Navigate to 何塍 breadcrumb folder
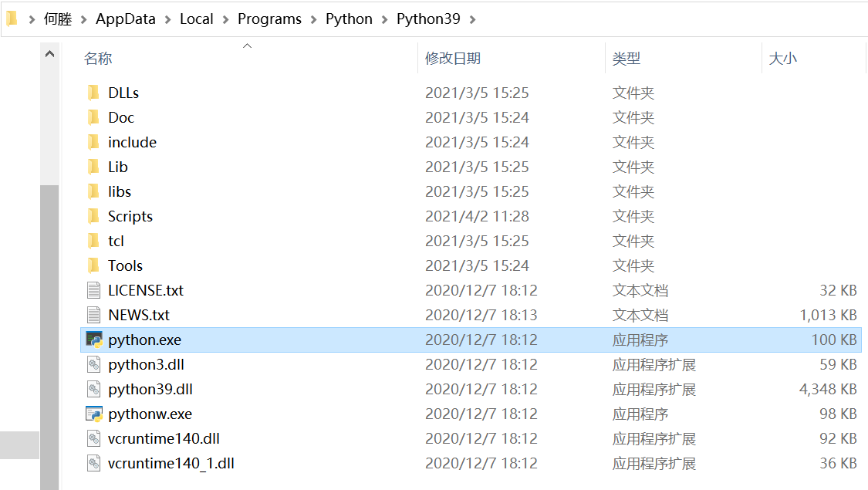This screenshot has height=490, width=868. pos(58,19)
